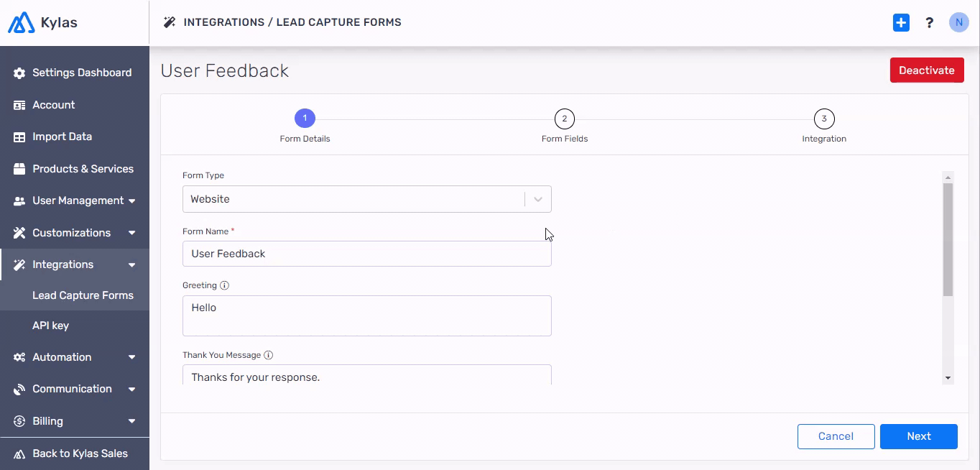Click the form scrollbar down arrow
The height and width of the screenshot is (470, 980).
(948, 378)
